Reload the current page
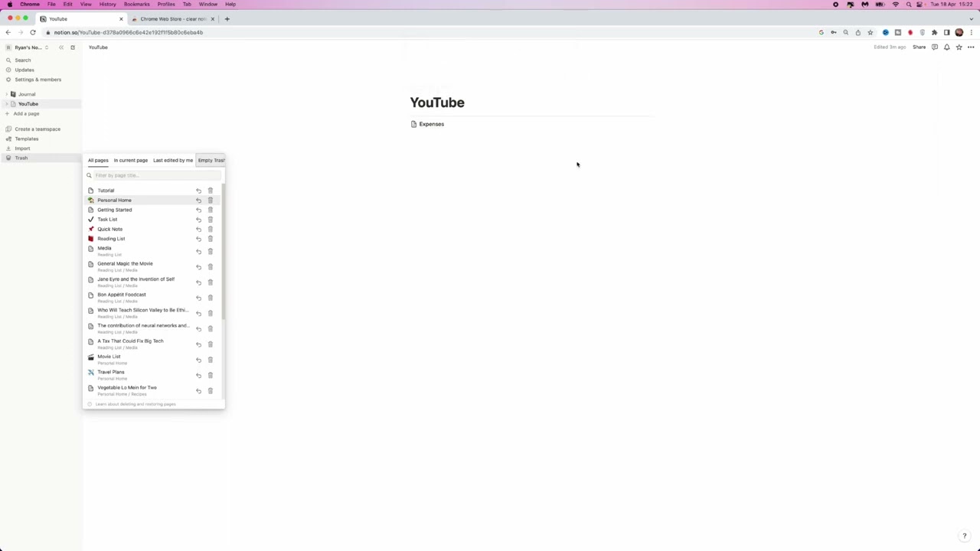This screenshot has width=980, height=551. pyautogui.click(x=32, y=32)
